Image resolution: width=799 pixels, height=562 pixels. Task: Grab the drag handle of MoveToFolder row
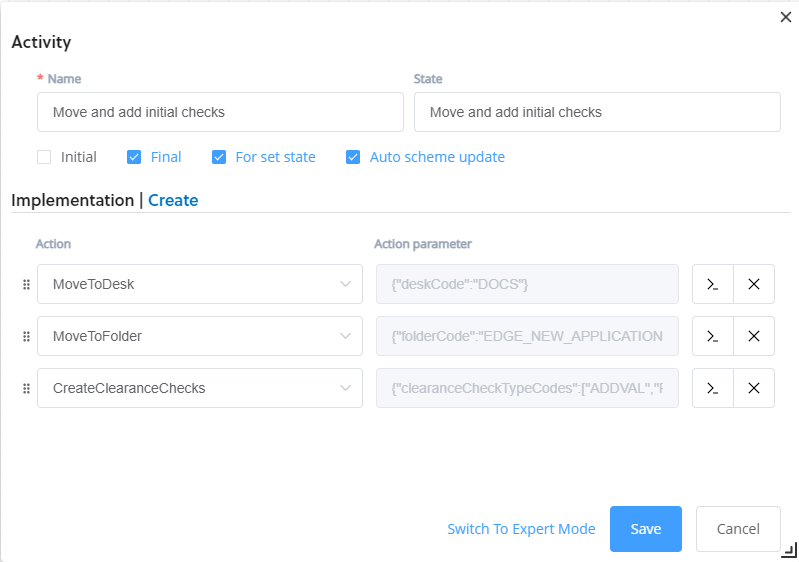pyautogui.click(x=26, y=336)
